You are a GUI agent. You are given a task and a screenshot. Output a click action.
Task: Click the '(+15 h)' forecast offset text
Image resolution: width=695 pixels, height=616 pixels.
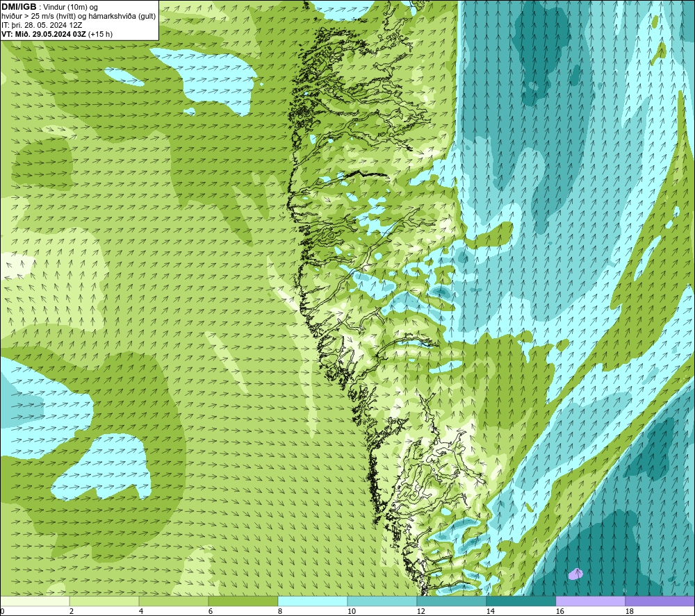101,34
